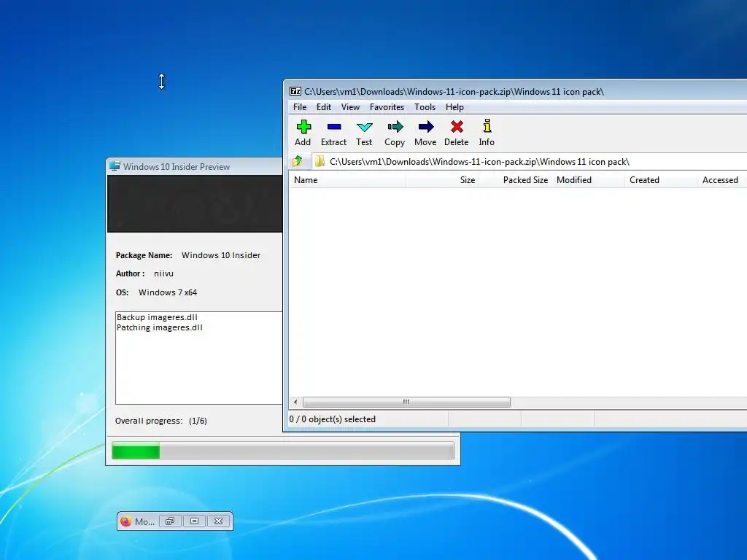Click the Firefox icon on minimized window
747x560 pixels.
[x=125, y=521]
